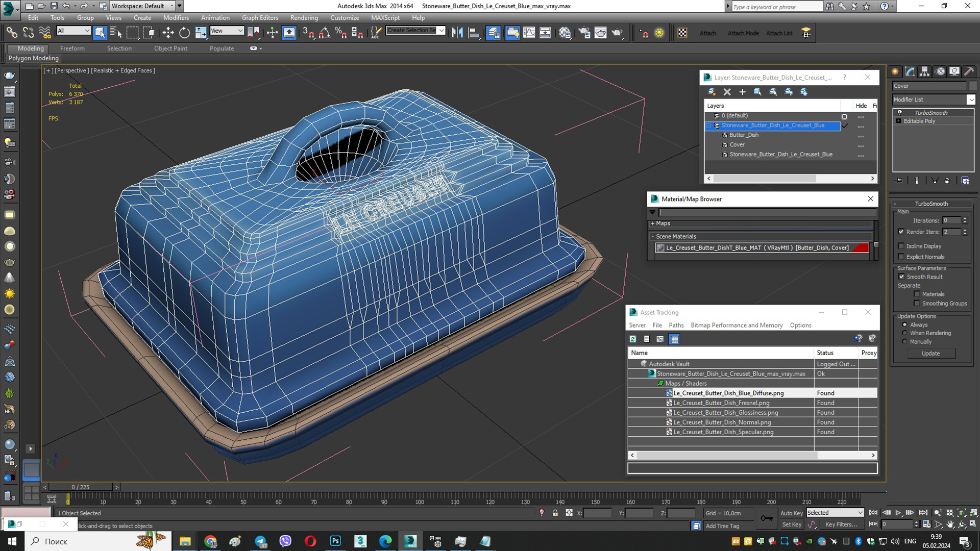Open Chrome from the taskbar
This screenshot has height=551, width=980.
click(210, 541)
